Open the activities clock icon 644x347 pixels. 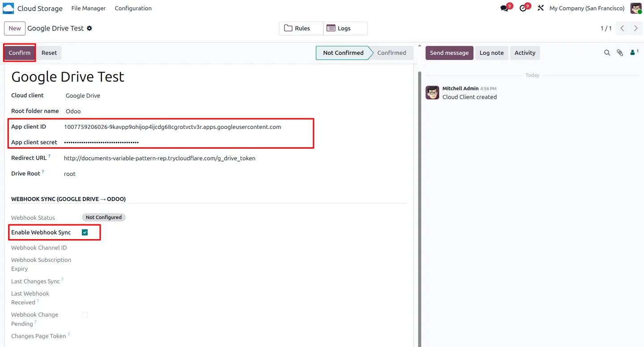pos(523,9)
